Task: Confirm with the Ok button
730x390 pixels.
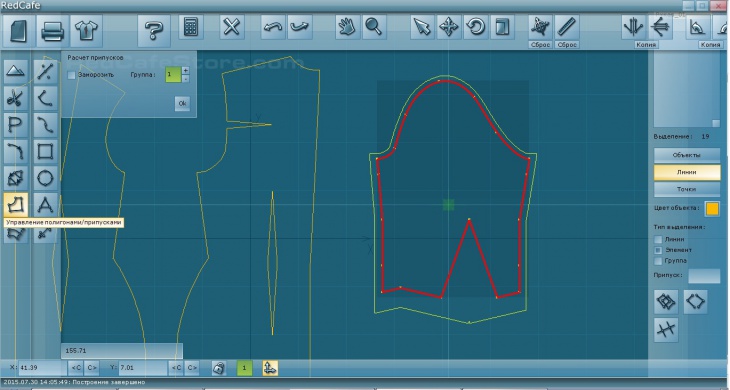Action: click(182, 103)
